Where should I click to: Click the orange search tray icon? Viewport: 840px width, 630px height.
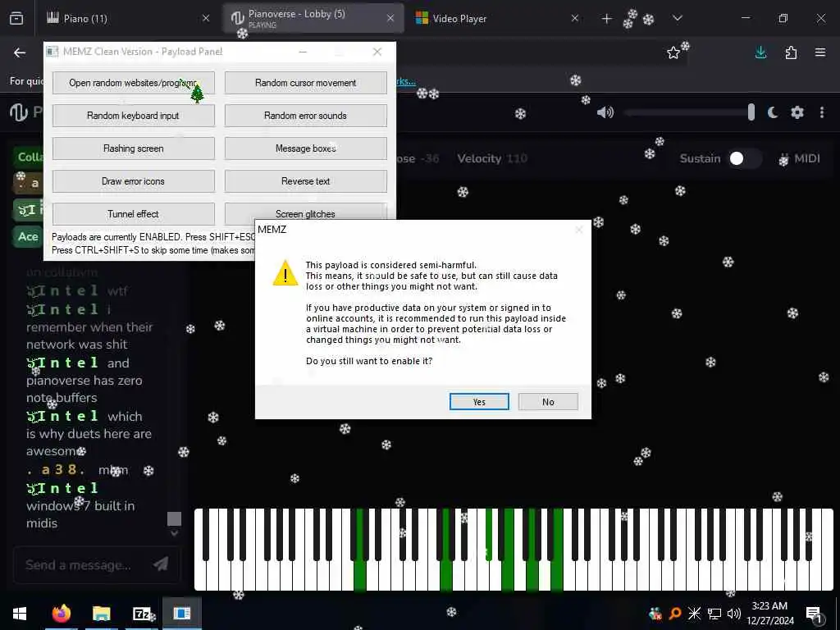point(675,614)
